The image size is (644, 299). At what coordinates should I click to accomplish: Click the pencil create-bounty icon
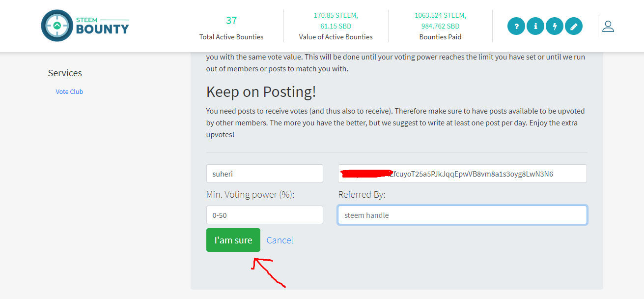[x=574, y=26]
